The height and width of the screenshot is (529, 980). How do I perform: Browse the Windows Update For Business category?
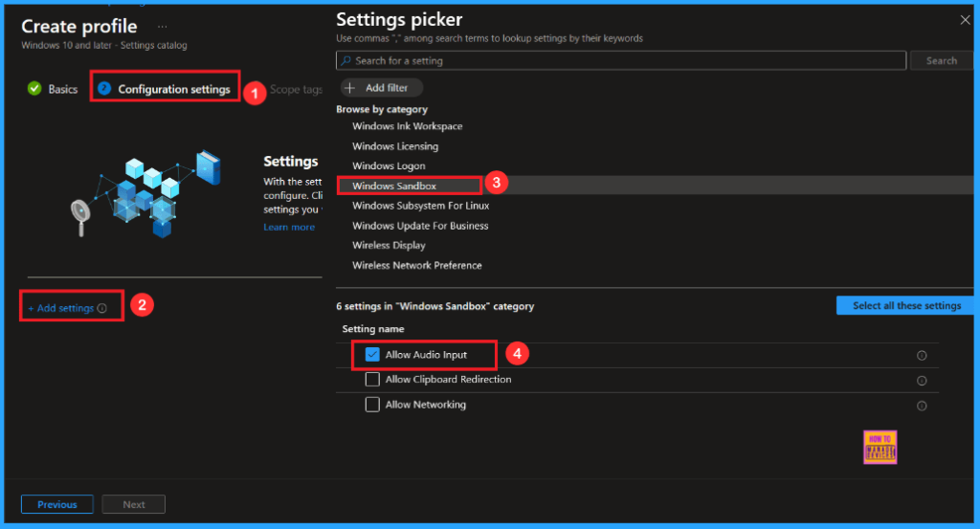click(x=420, y=226)
